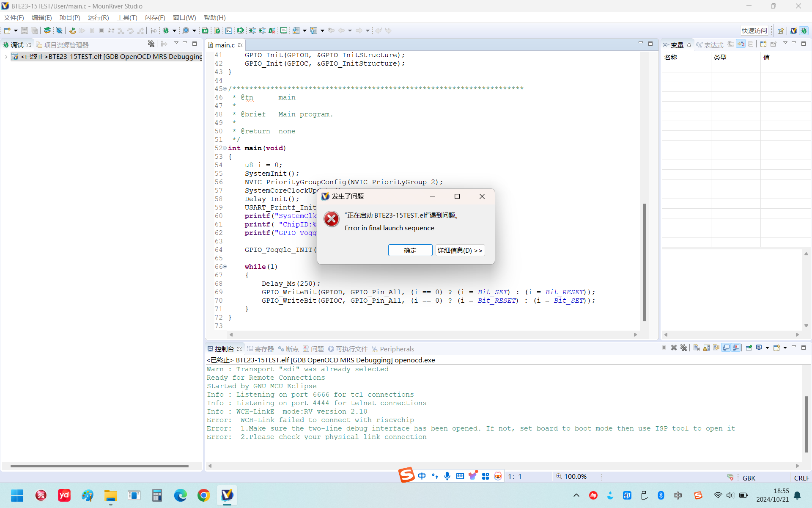
Task: Click the GBK encoding in status bar
Action: click(x=749, y=478)
